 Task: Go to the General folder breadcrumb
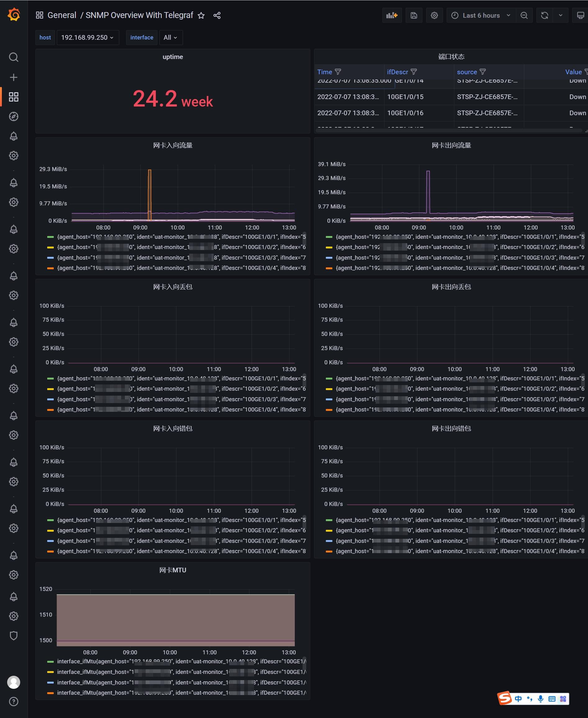(x=62, y=15)
